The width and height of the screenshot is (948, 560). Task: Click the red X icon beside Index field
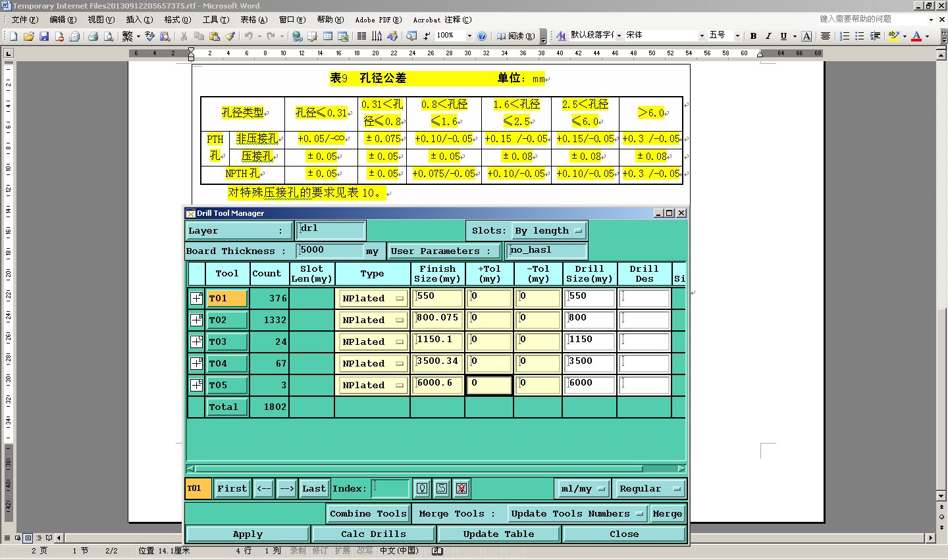click(x=461, y=488)
